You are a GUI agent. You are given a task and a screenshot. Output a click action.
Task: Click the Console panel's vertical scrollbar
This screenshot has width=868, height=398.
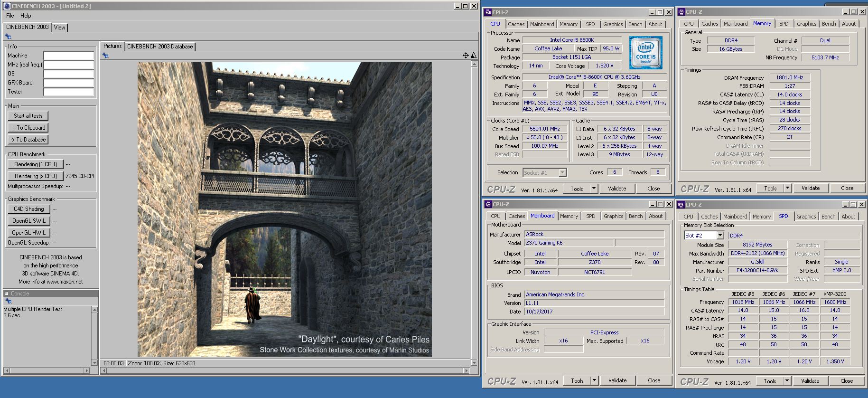[x=94, y=336]
